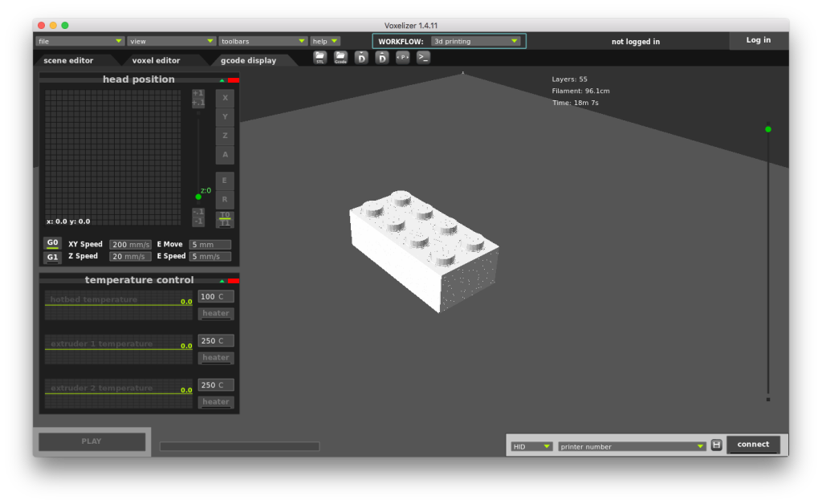822x504 pixels.
Task: Click the D with down arrow icon
Action: 361,58
